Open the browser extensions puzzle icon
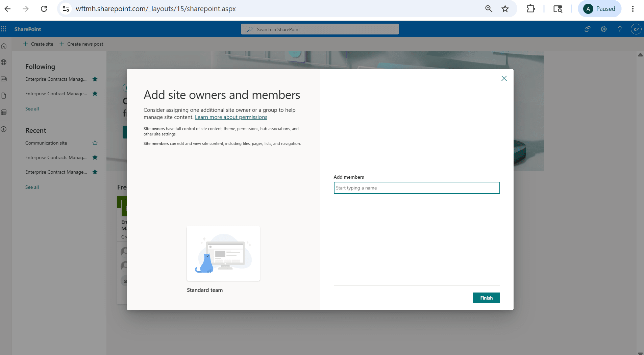This screenshot has width=644, height=355. pyautogui.click(x=531, y=9)
